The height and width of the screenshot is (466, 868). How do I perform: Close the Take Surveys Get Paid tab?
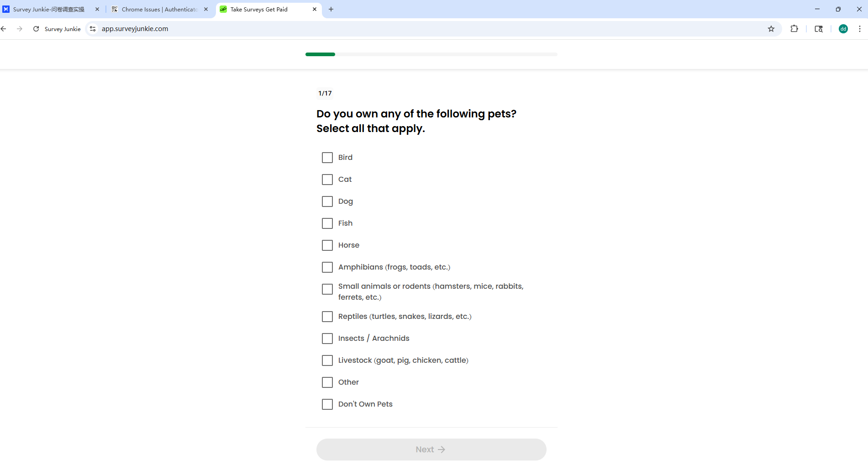coord(315,9)
